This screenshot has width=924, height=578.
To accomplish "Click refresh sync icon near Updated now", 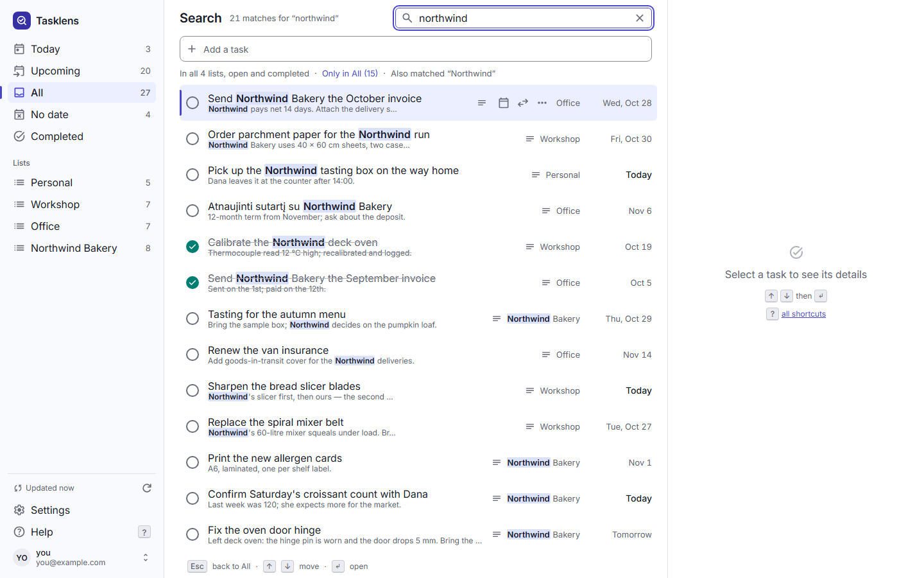I will click(x=147, y=488).
